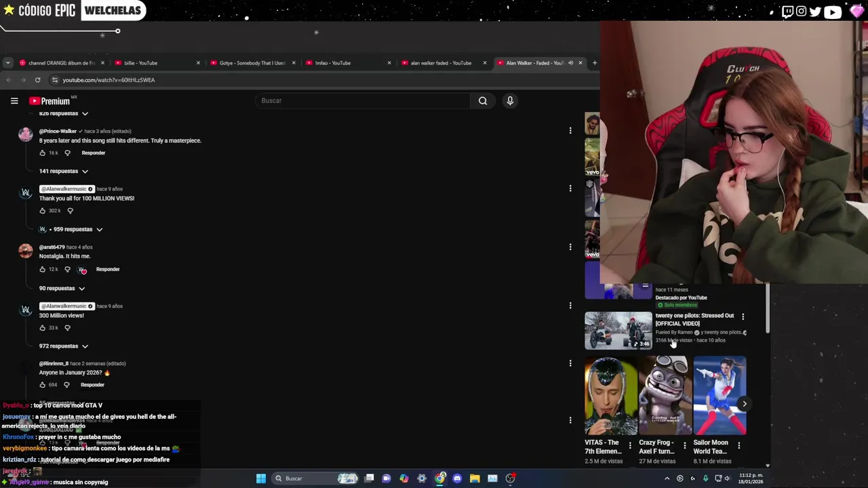Switch to lmfao - YouTube tab
The image size is (868, 488).
[347, 63]
